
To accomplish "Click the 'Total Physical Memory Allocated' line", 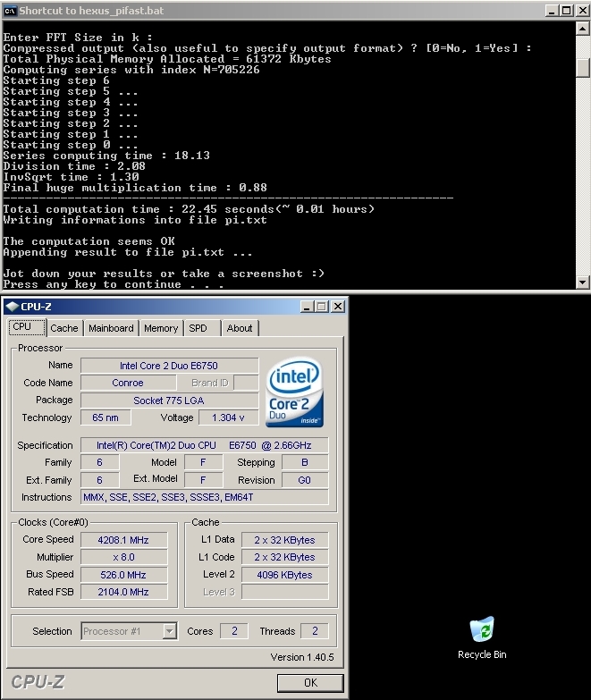I will pos(167,59).
